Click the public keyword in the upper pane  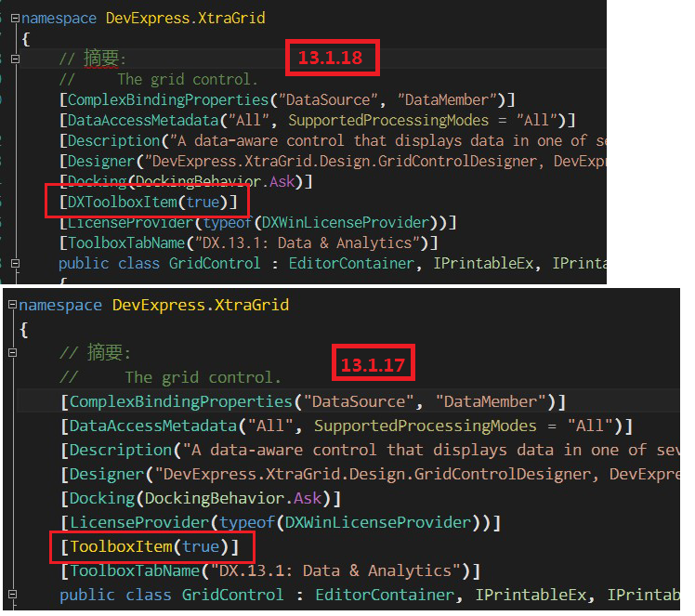tap(84, 263)
